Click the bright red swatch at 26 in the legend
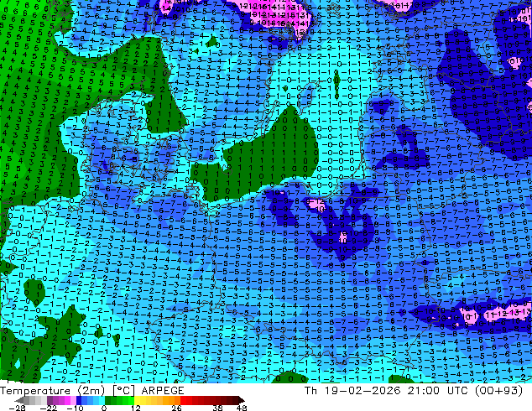 [x=183, y=400]
